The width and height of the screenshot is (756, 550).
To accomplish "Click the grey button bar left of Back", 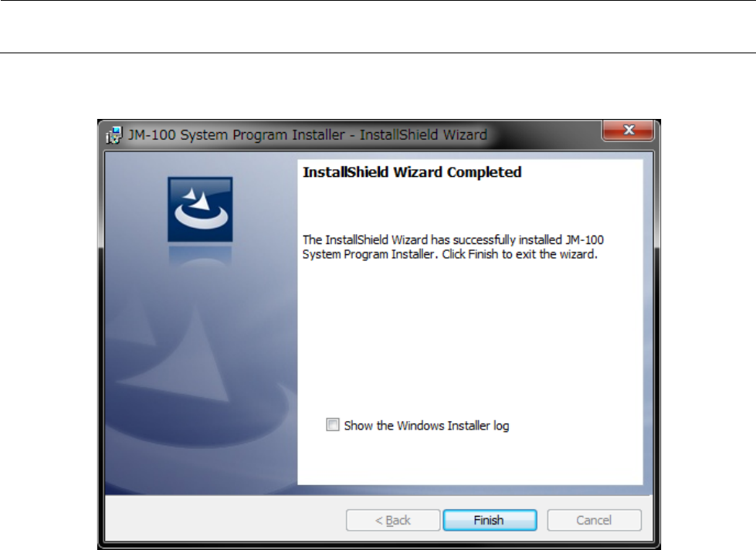I will (224, 520).
